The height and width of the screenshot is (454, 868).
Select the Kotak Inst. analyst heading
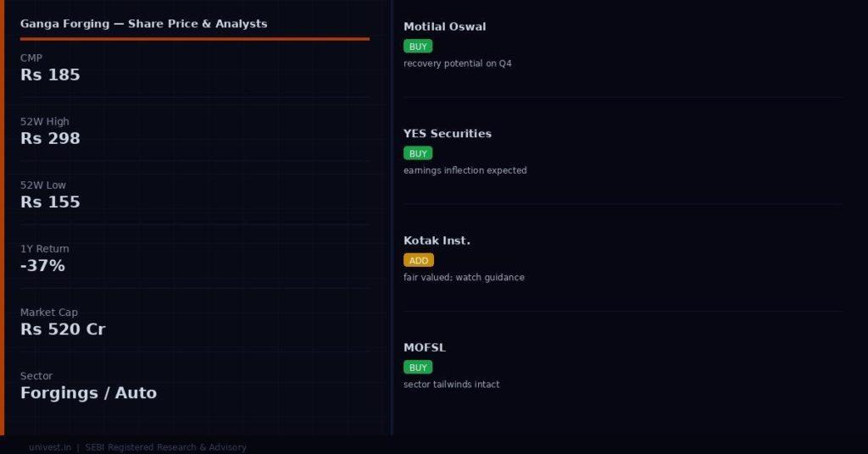[x=437, y=241]
